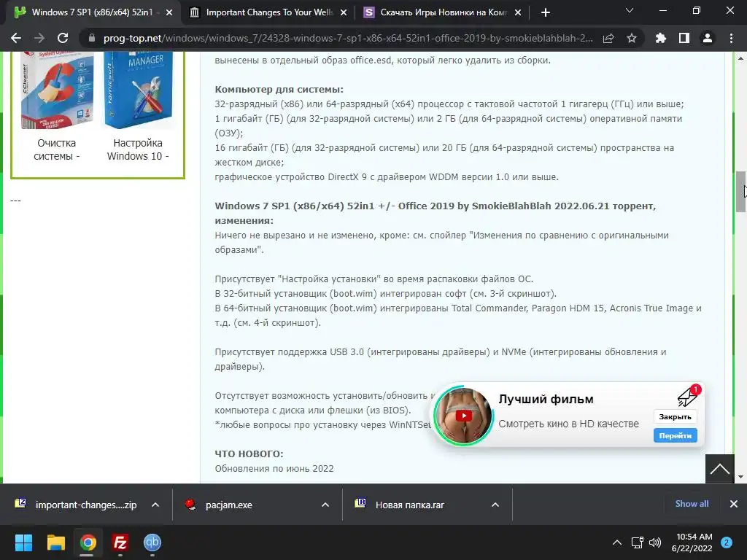Follow the Настройка Windows 10 link
Viewport: 747px width, 560px height.
(x=138, y=149)
